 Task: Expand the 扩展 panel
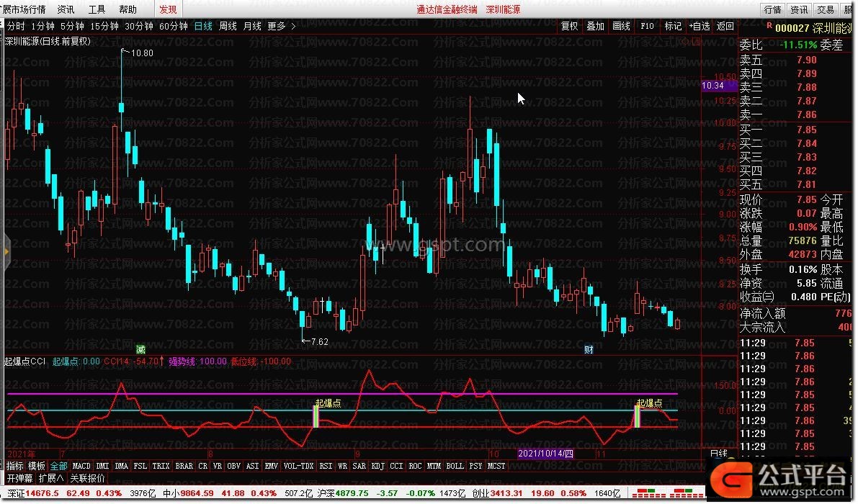(51, 478)
